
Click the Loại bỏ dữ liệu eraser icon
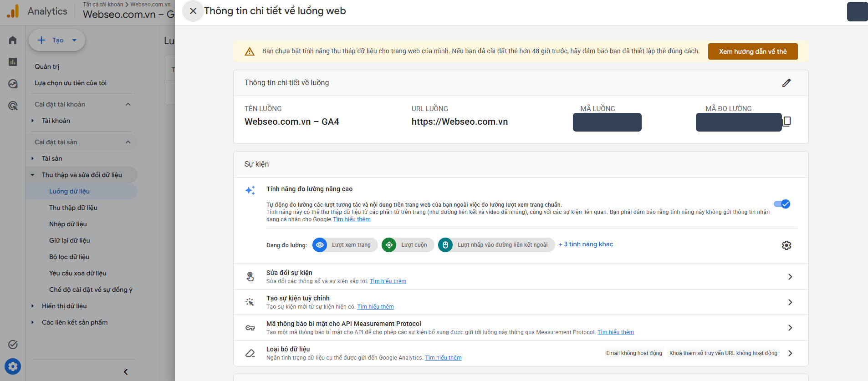coord(250,353)
